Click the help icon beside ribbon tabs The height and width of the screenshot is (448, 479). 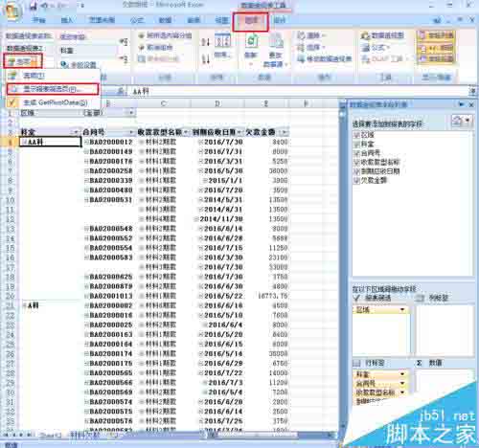click(x=437, y=20)
